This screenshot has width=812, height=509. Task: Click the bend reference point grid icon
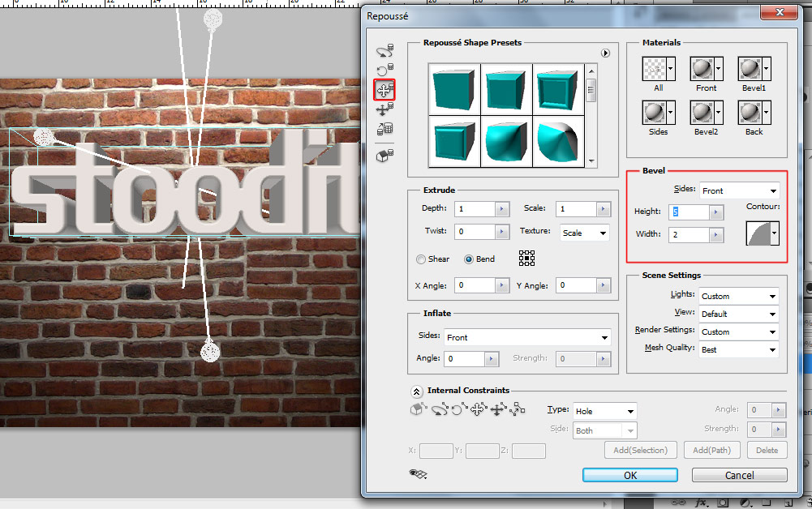(x=526, y=258)
